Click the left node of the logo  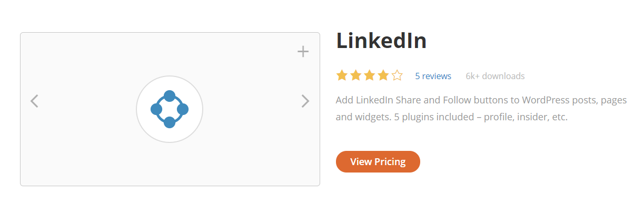[x=156, y=109]
